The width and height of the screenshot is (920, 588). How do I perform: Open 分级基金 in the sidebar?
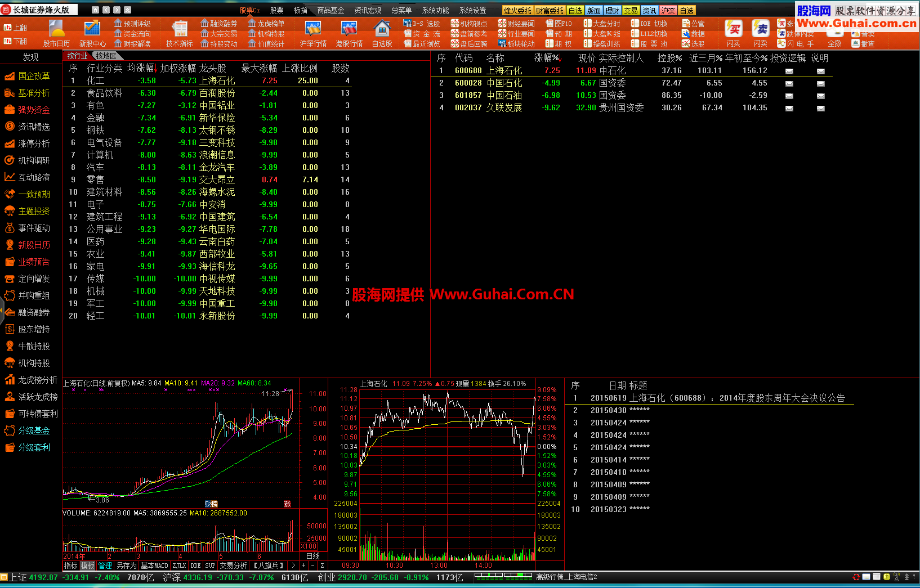pyautogui.click(x=27, y=430)
